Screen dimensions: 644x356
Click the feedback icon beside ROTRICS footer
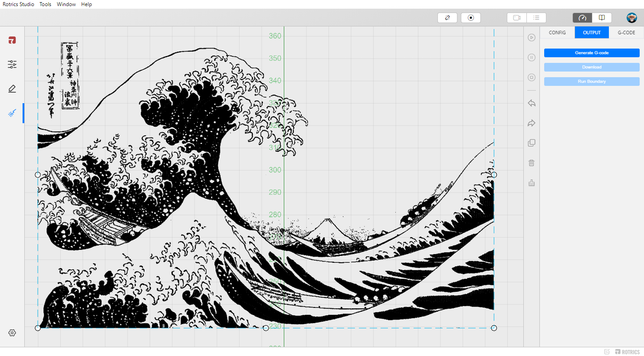(607, 352)
